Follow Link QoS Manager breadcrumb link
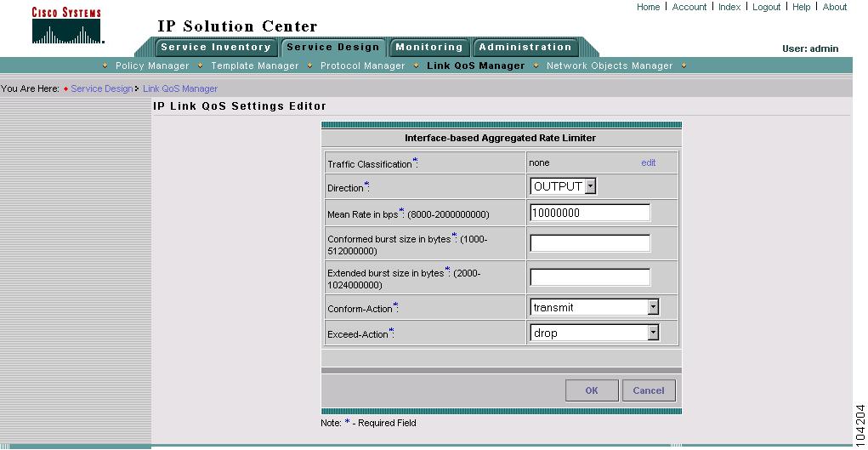Viewport: 868px width, 450px height. pyautogui.click(x=180, y=88)
